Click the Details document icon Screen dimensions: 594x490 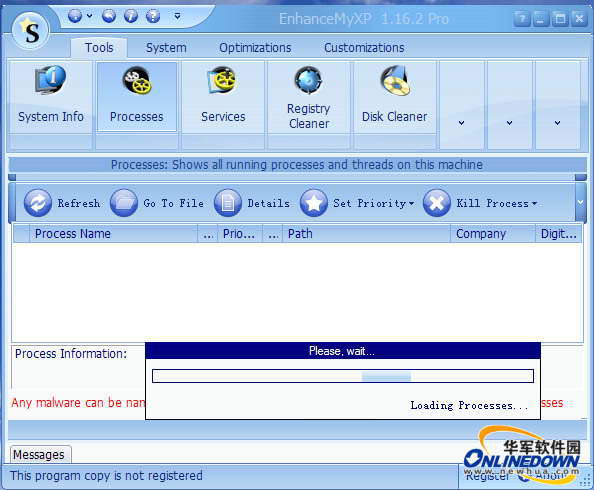[228, 203]
